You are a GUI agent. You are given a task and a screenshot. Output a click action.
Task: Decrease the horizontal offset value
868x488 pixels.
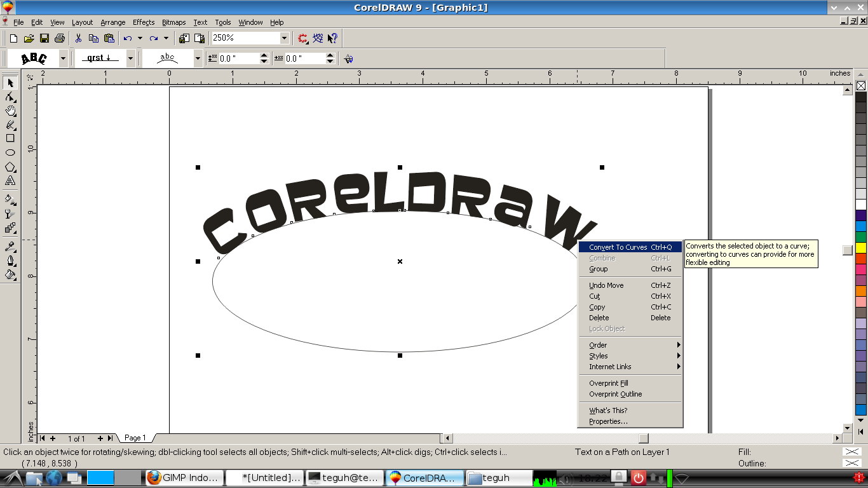coord(330,62)
